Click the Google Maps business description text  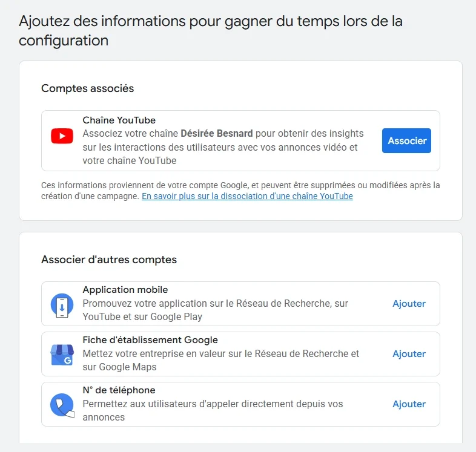tap(220, 360)
